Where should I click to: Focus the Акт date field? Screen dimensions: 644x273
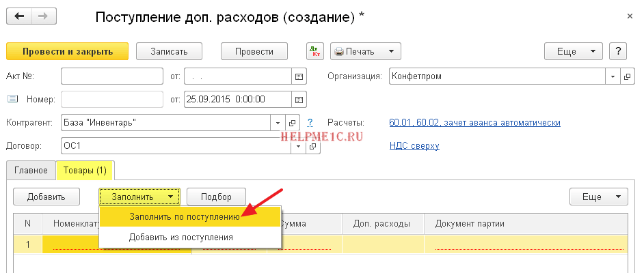[x=238, y=76]
